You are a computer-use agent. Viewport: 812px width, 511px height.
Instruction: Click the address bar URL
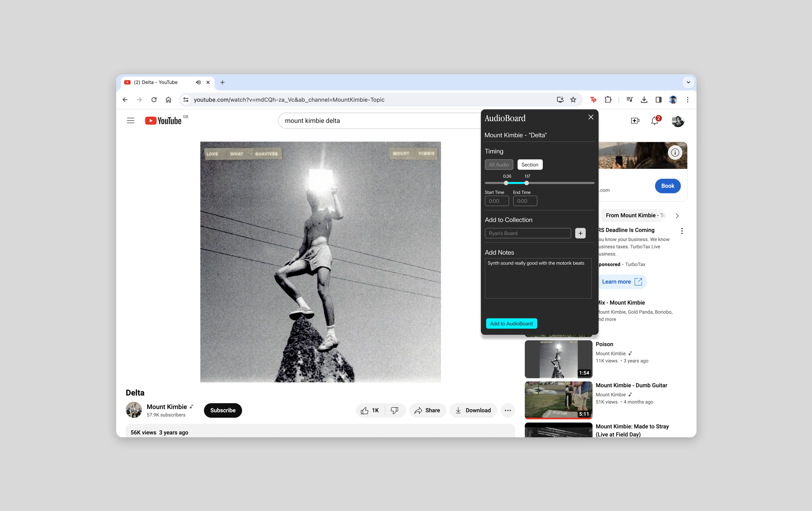[289, 100]
